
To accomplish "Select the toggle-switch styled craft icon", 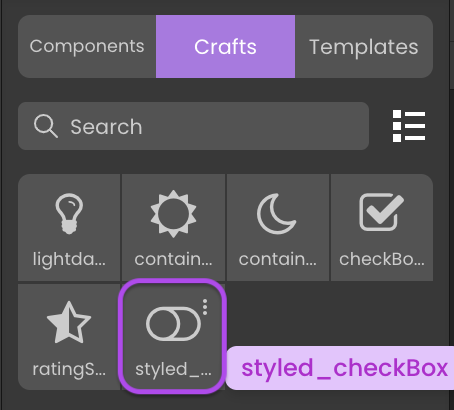I will point(173,324).
